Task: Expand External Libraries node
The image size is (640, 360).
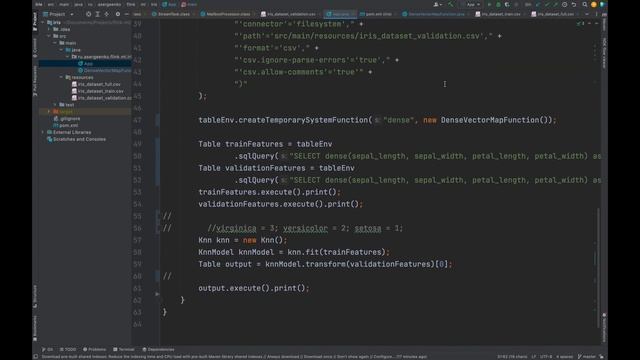Action: [x=43, y=132]
